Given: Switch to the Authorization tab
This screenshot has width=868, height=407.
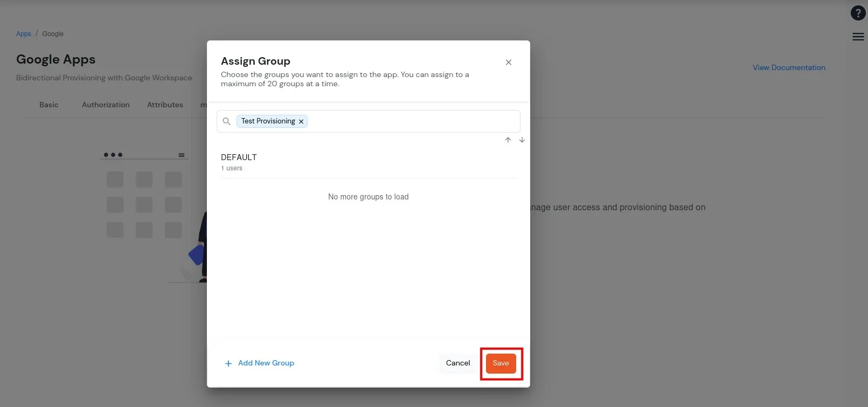Looking at the screenshot, I should pos(106,105).
